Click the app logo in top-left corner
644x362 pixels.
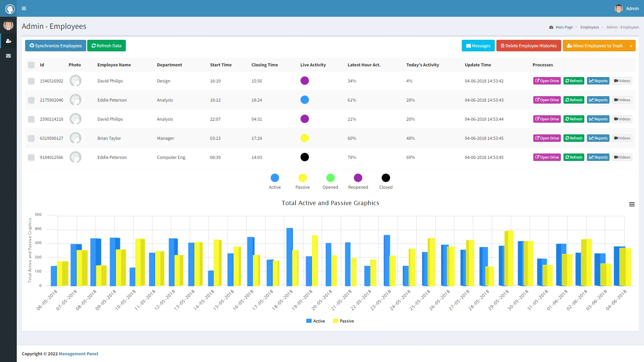click(x=10, y=9)
